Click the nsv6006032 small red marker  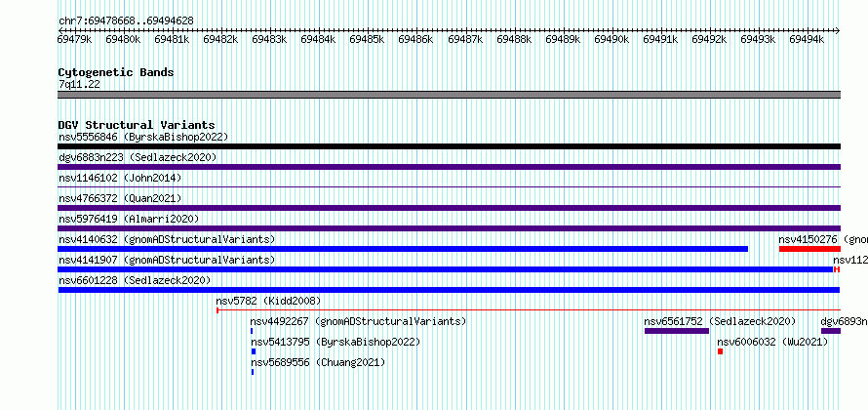(720, 351)
